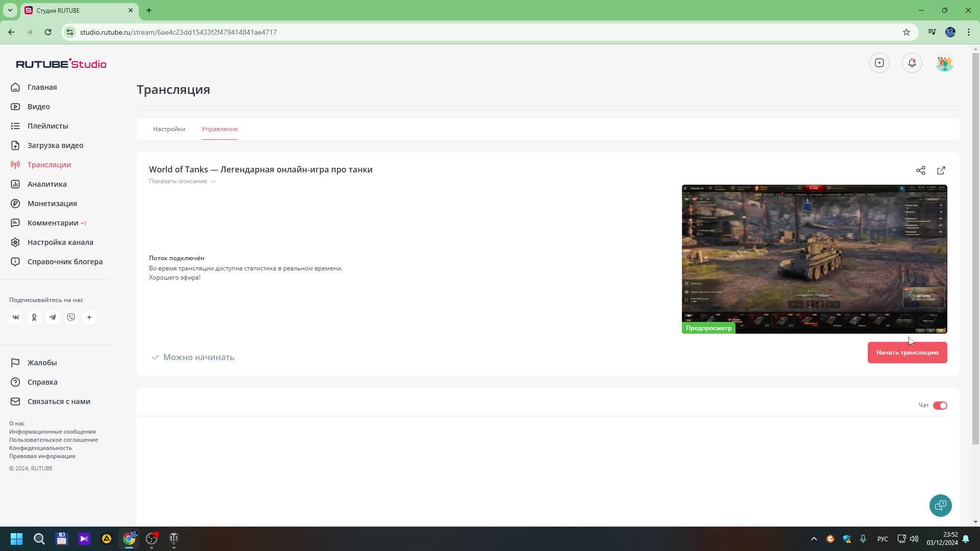Open the browser three-dot menu

click(969, 32)
